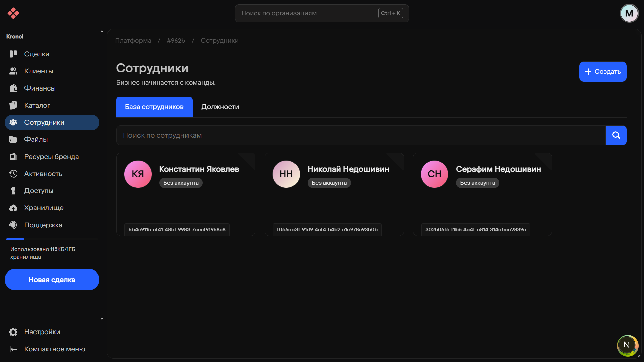Screen dimensions: 644x362
Task: Click the Активность history icon
Action: coord(13,174)
